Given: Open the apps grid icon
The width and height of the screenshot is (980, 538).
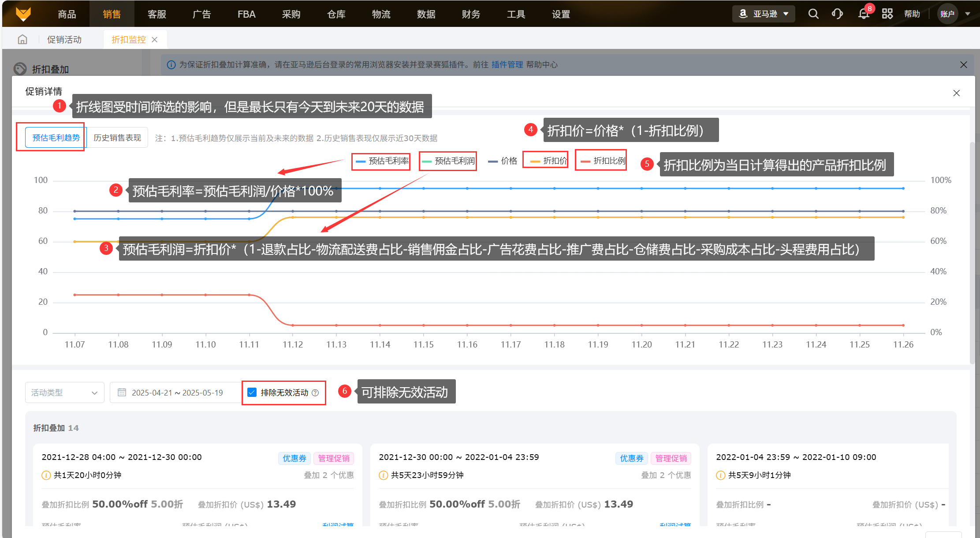Looking at the screenshot, I should [x=887, y=14].
